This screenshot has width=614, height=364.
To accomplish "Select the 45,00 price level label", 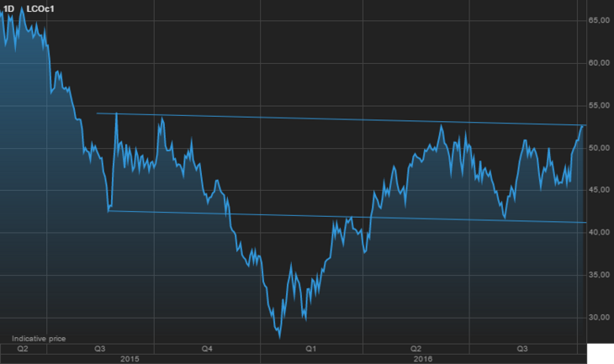I will (599, 191).
